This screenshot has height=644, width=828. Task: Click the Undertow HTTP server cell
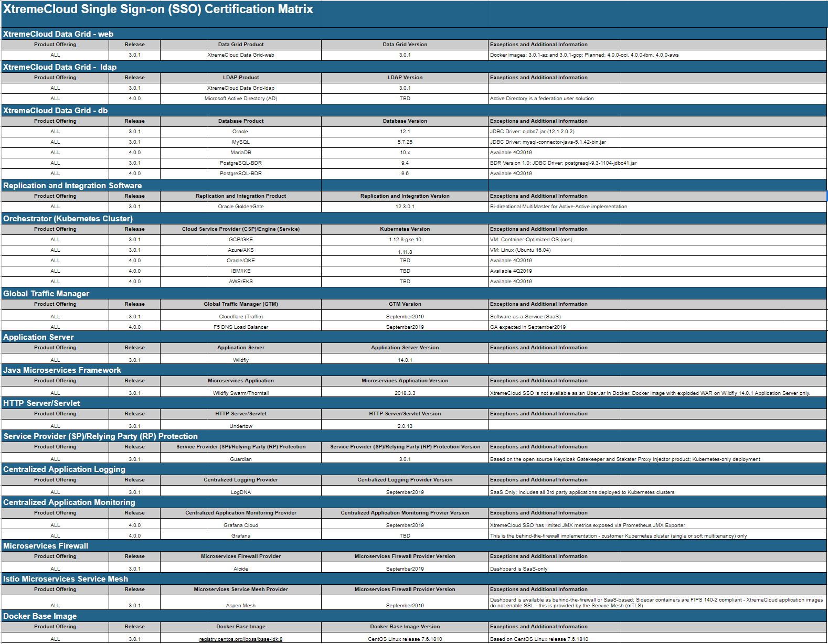click(241, 426)
